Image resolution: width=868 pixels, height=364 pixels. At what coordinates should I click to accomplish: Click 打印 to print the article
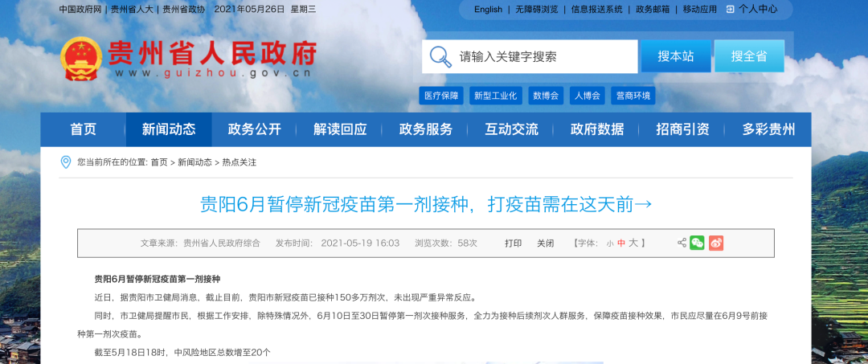tap(513, 243)
